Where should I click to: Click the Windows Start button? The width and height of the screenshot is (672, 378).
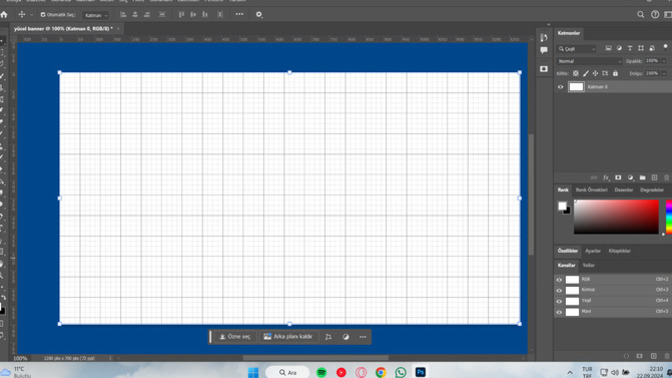click(253, 372)
